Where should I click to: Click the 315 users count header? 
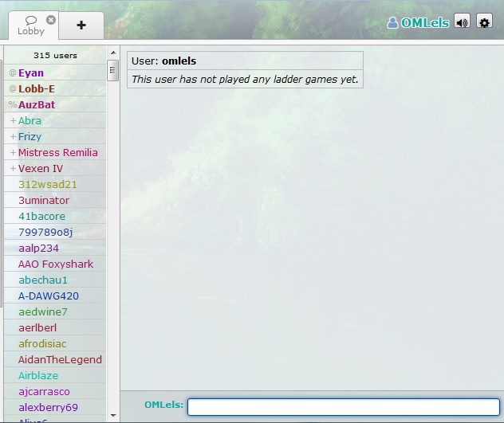[x=55, y=55]
